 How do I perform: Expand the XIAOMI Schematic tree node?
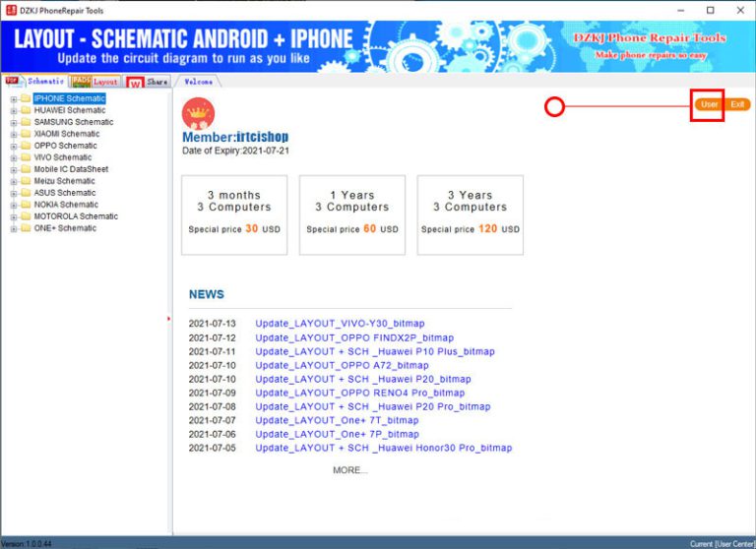[14, 134]
